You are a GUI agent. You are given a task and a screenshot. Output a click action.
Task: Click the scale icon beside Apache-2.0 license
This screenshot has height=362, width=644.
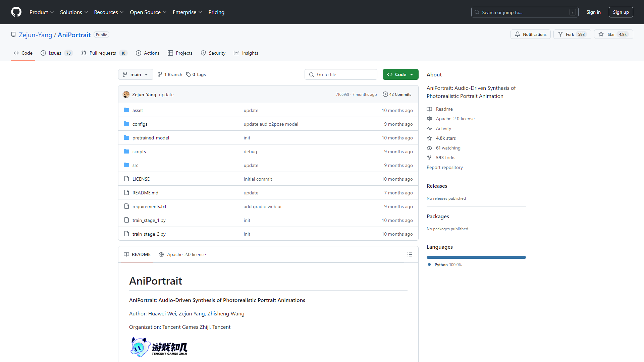tap(429, 119)
